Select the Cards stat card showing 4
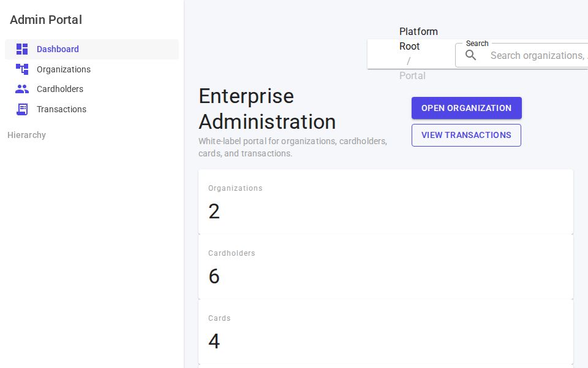This screenshot has height=368, width=588. (x=385, y=331)
